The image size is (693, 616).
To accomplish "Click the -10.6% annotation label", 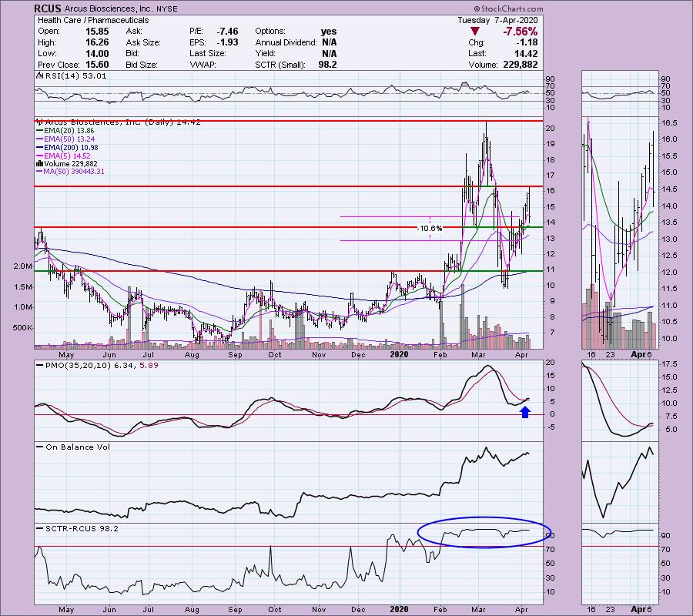I will [430, 229].
